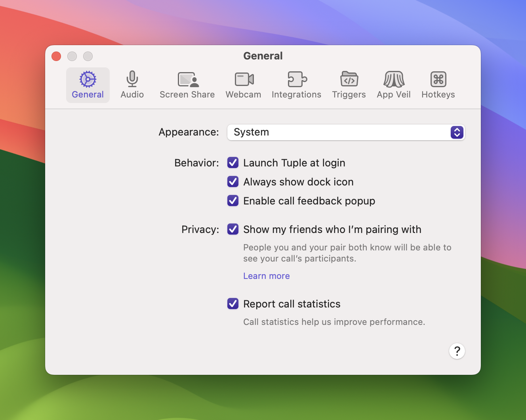Image resolution: width=526 pixels, height=420 pixels.
Task: Open the Webcam camera settings
Action: tap(244, 85)
